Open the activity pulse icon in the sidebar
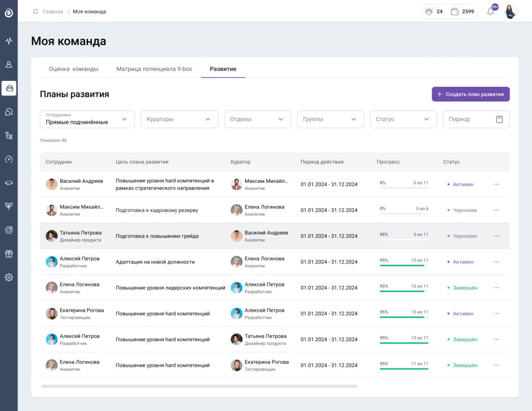 click(x=9, y=41)
